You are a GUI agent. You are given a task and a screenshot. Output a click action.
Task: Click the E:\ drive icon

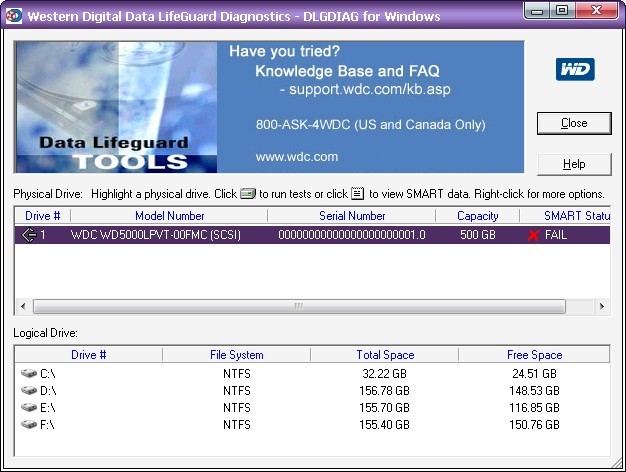(29, 407)
